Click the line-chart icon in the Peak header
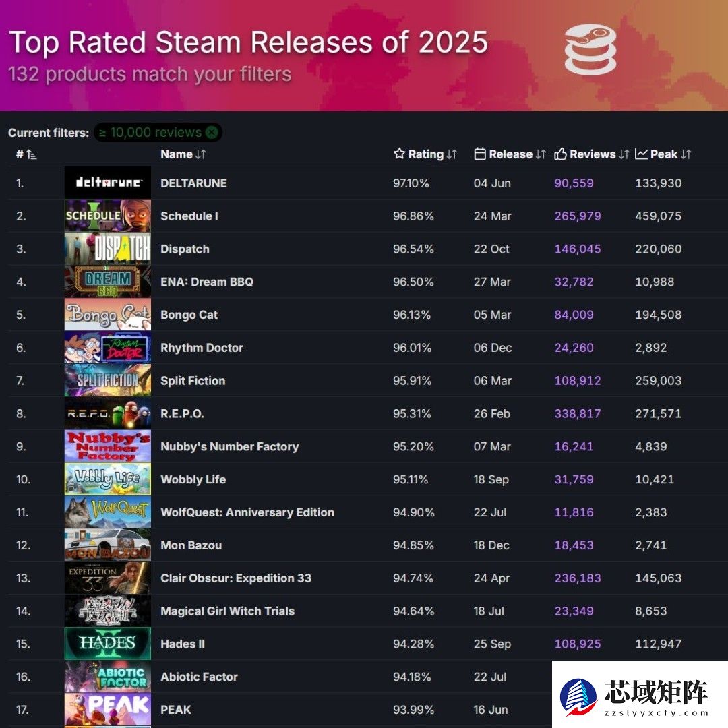Image resolution: width=728 pixels, height=728 pixels. click(x=641, y=154)
